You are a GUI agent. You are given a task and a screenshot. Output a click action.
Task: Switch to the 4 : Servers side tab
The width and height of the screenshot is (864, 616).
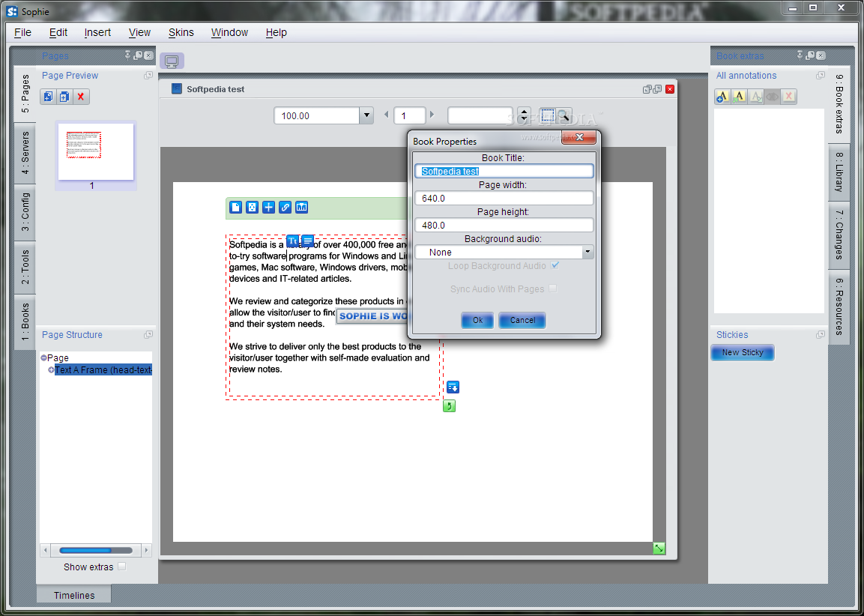coord(25,153)
